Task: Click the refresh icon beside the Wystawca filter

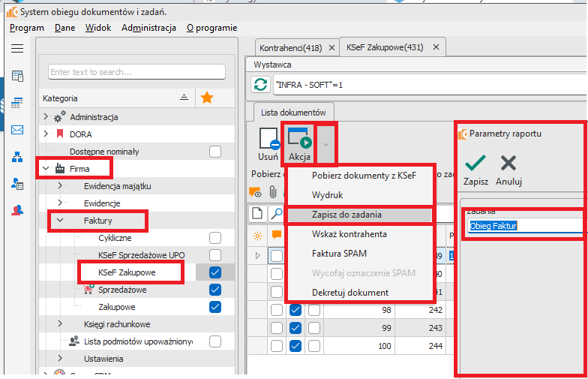Action: pos(259,85)
